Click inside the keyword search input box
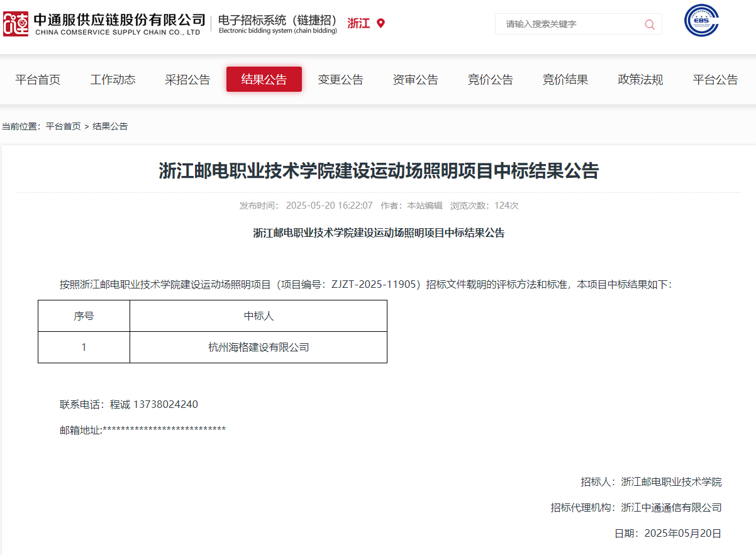Viewport: 756px width, 555px height. 566,24
